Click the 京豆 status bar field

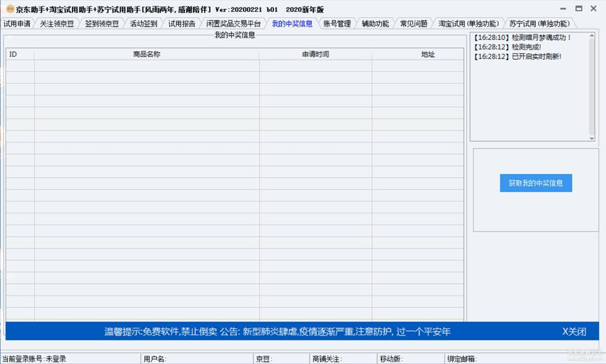(x=282, y=359)
